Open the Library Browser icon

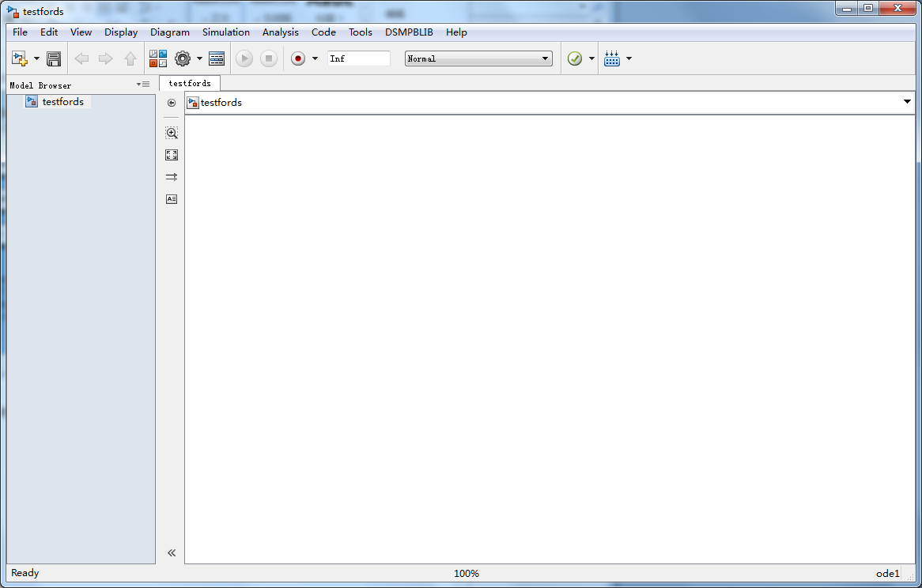pos(157,58)
